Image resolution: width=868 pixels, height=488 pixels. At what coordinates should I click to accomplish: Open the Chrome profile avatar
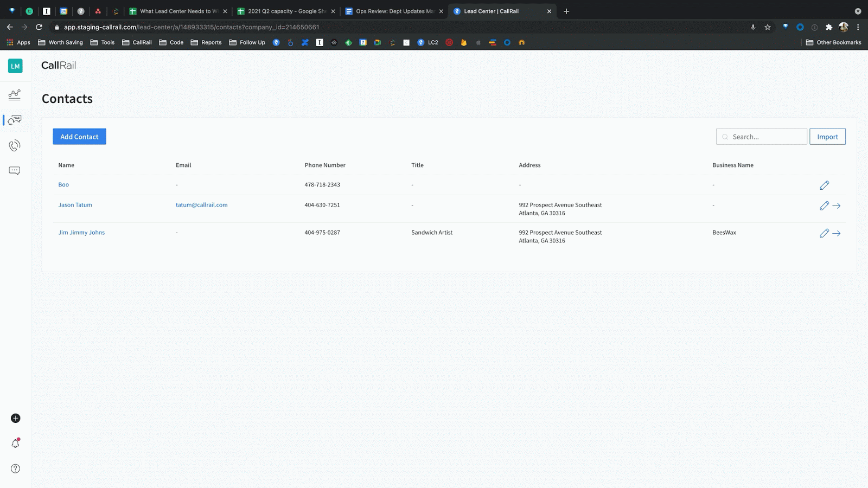(844, 27)
